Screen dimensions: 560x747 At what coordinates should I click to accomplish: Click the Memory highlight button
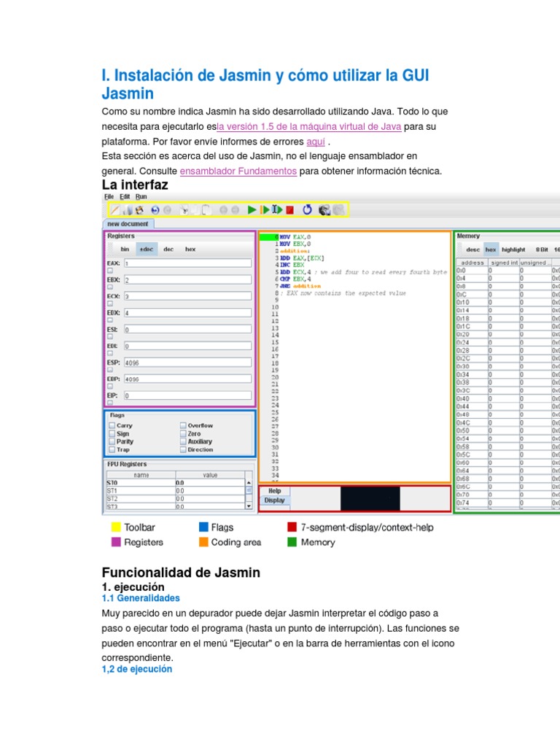coord(513,249)
